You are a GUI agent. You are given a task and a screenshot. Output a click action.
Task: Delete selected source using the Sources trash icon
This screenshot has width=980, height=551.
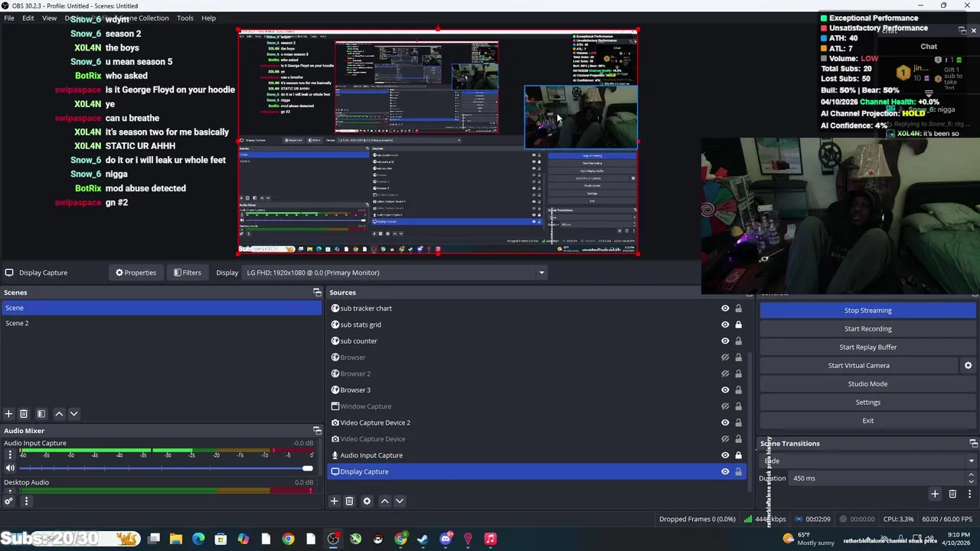349,501
